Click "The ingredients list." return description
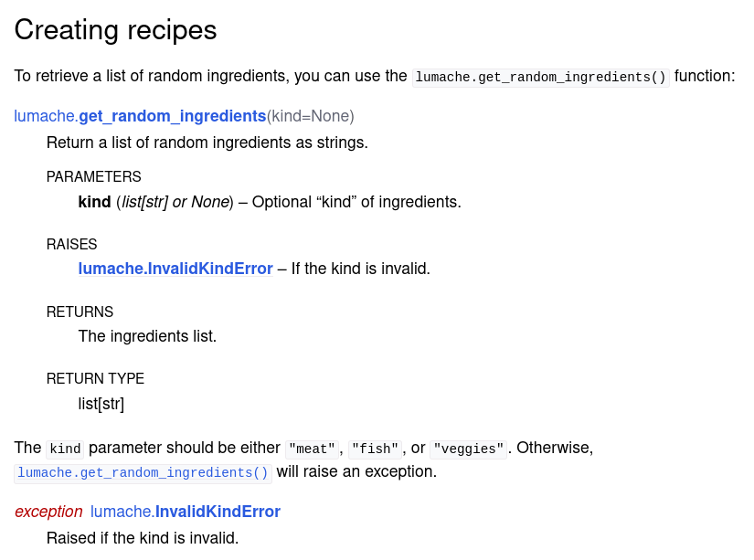 [x=147, y=336]
